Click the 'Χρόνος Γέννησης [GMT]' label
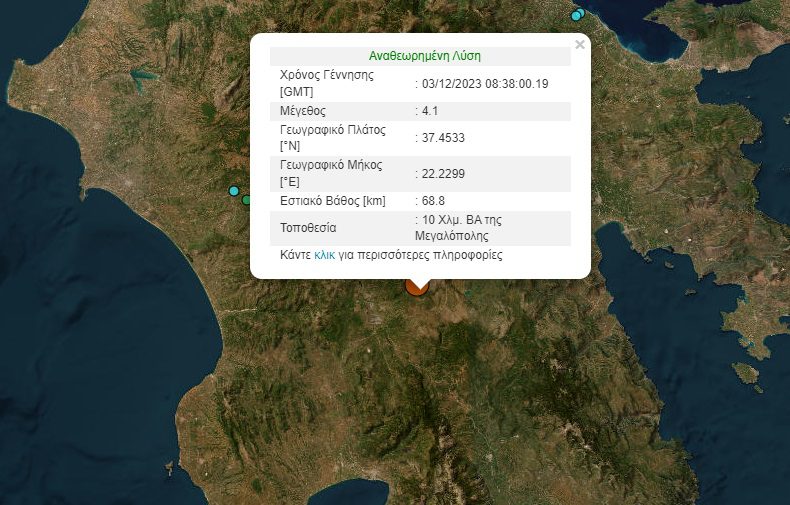 pos(327,83)
